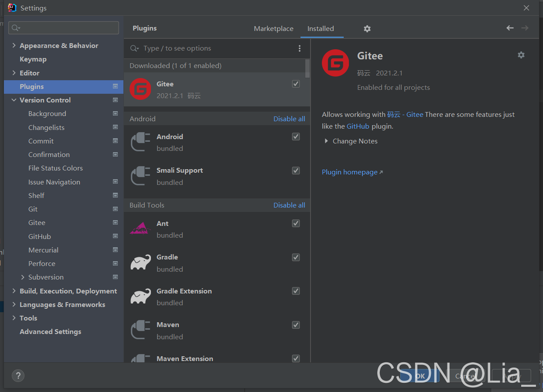Click project-level icon next to Plugins
Image resolution: width=543 pixels, height=392 pixels.
point(115,86)
